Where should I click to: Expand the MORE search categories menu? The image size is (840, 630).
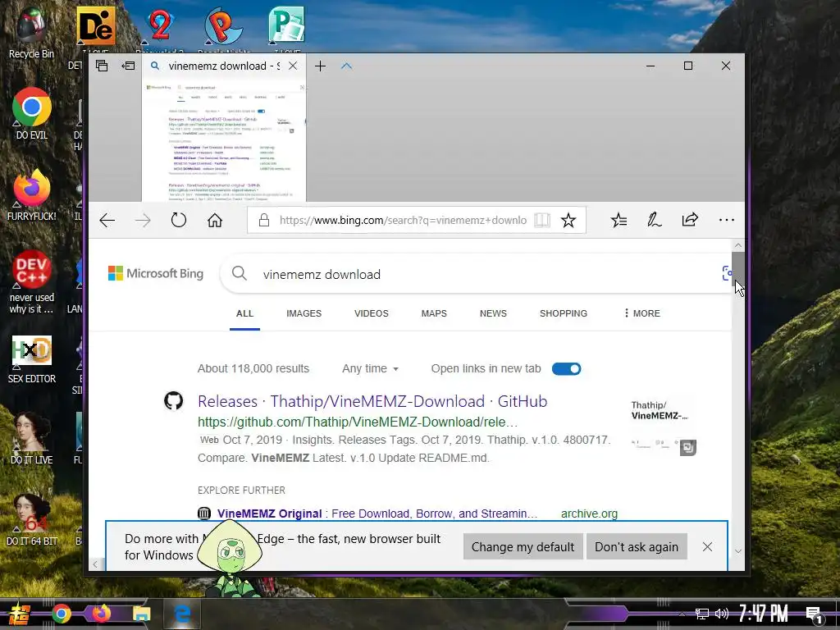641,313
